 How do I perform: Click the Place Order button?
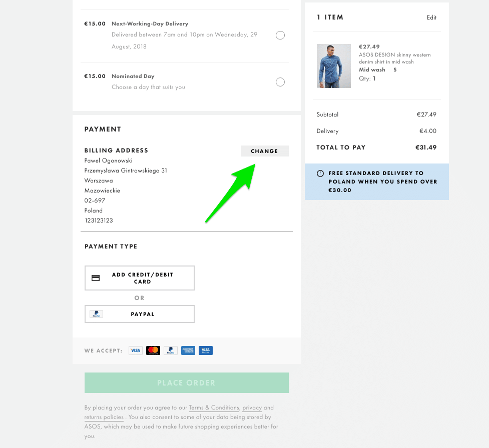tap(187, 382)
